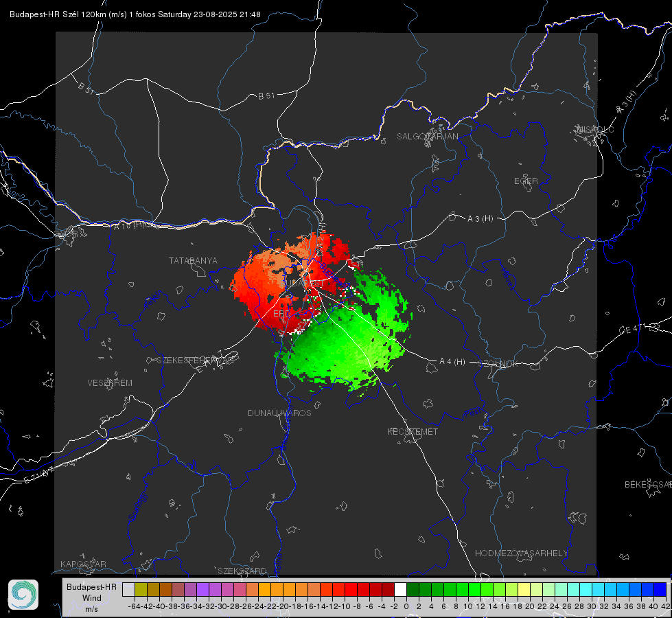Click the blue 'Heves' county label
The height and width of the screenshot is (618, 672).
coord(507,279)
